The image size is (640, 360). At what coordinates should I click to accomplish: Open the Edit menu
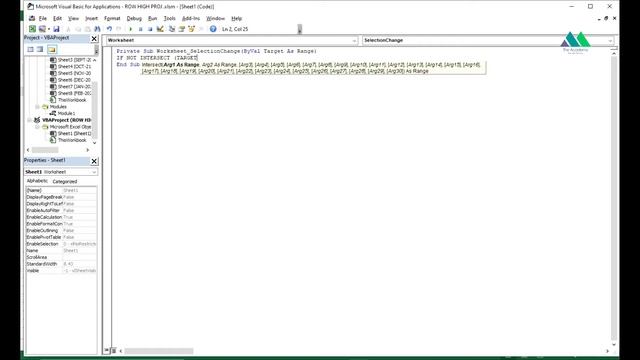[57, 18]
